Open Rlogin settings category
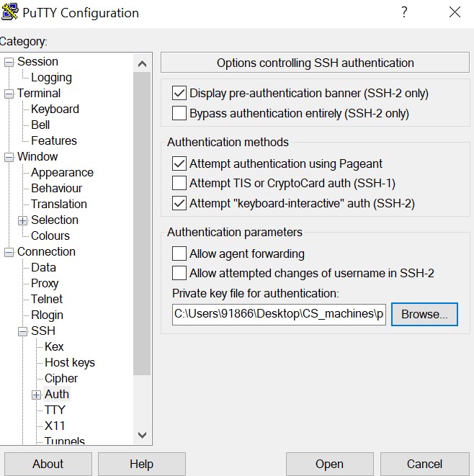 (x=47, y=315)
